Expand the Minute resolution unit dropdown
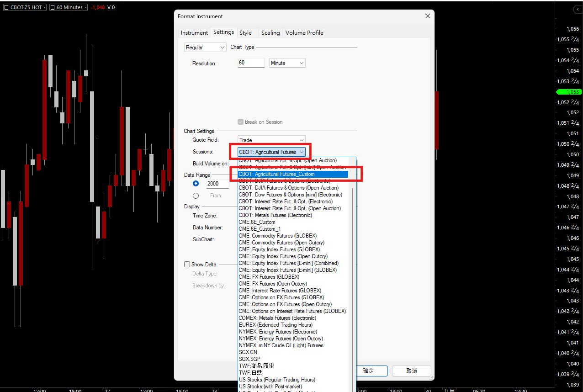This screenshot has height=392, width=583. pos(287,63)
